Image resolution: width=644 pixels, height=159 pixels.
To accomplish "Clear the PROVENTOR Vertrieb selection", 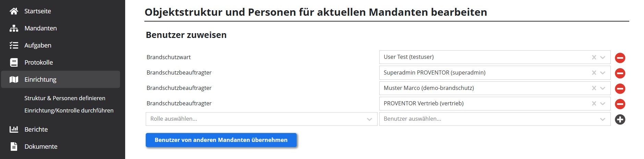I will [x=594, y=104].
